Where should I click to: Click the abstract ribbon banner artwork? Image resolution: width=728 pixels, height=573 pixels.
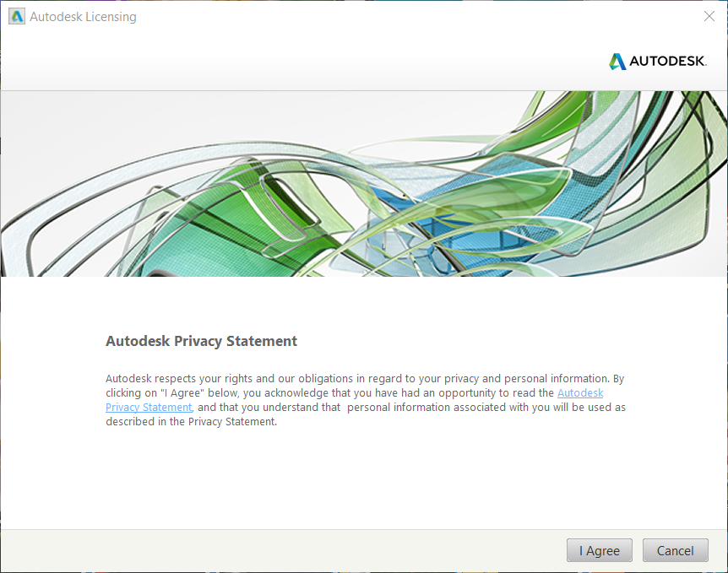pos(364,184)
